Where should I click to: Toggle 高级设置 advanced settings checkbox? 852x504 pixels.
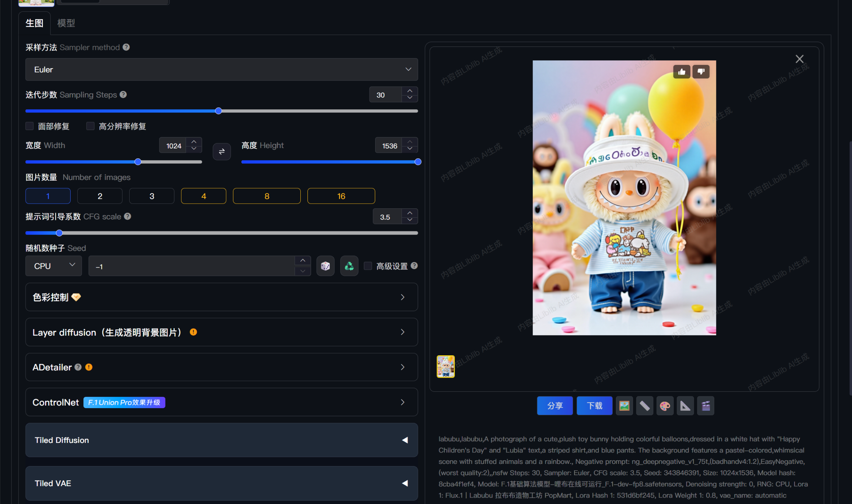368,266
